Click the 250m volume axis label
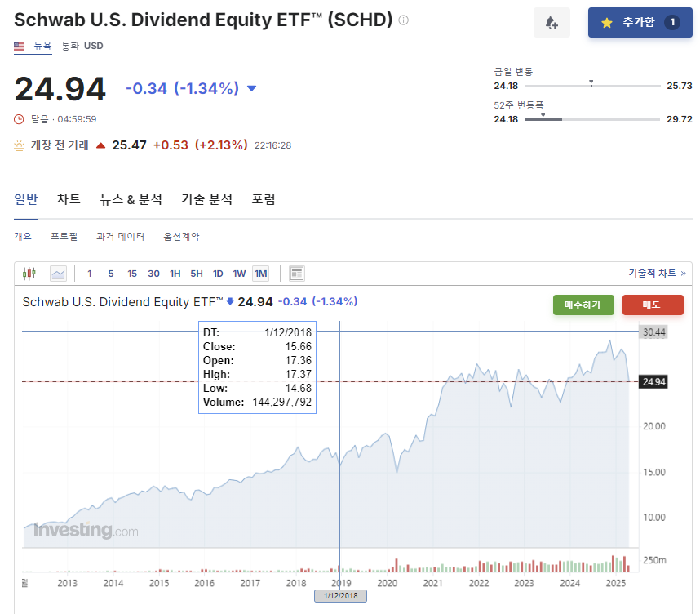Image resolution: width=700 pixels, height=614 pixels. coord(654,560)
